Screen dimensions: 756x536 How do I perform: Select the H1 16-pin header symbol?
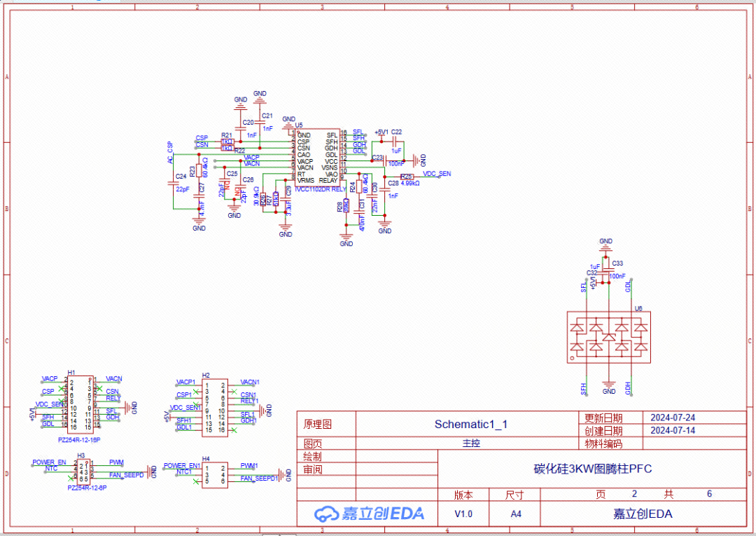[80, 404]
